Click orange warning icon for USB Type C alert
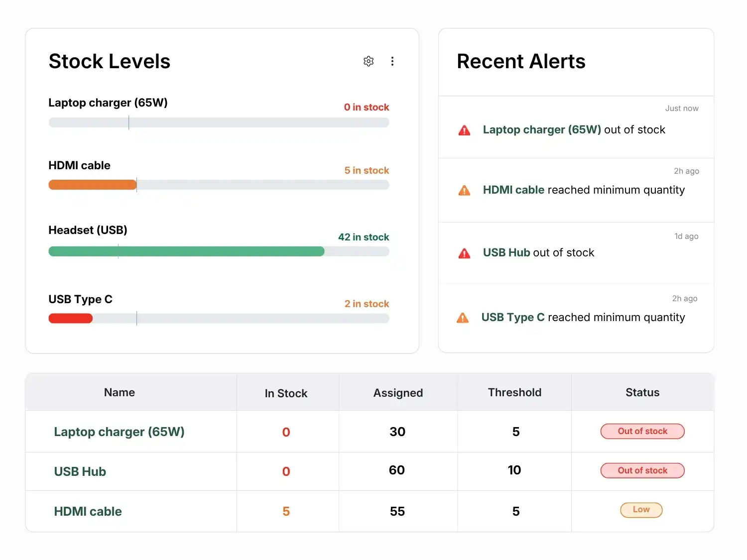The width and height of the screenshot is (747, 560). (x=463, y=318)
